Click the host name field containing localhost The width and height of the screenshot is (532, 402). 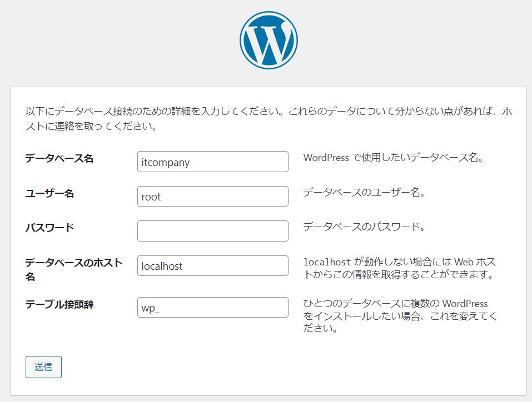click(x=212, y=266)
